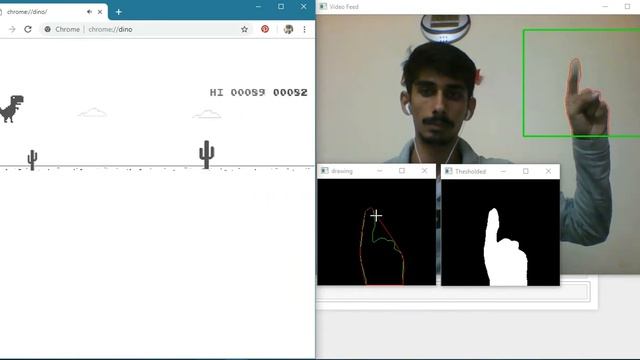Click the Video Feed title bar text
Screen dimensions: 640x360
coord(344,7)
